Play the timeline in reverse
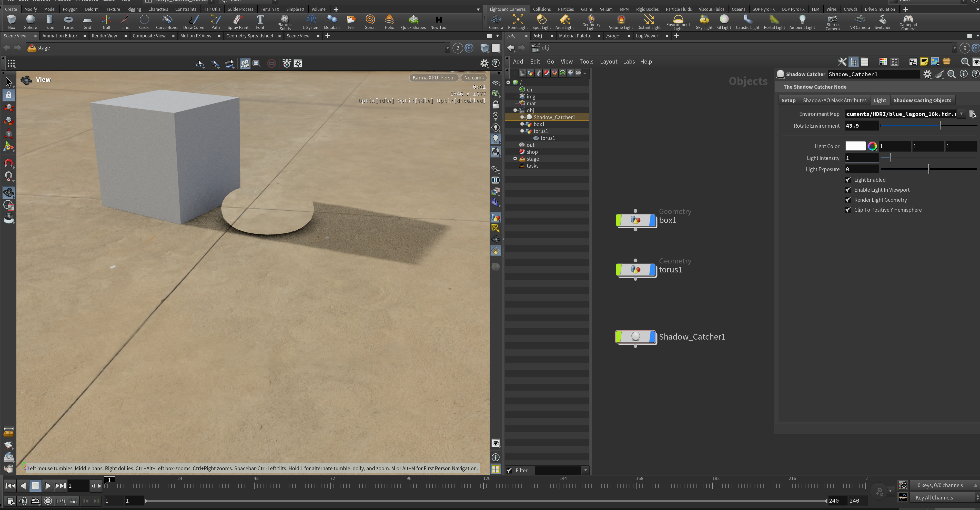The height and width of the screenshot is (510, 980). (x=23, y=486)
